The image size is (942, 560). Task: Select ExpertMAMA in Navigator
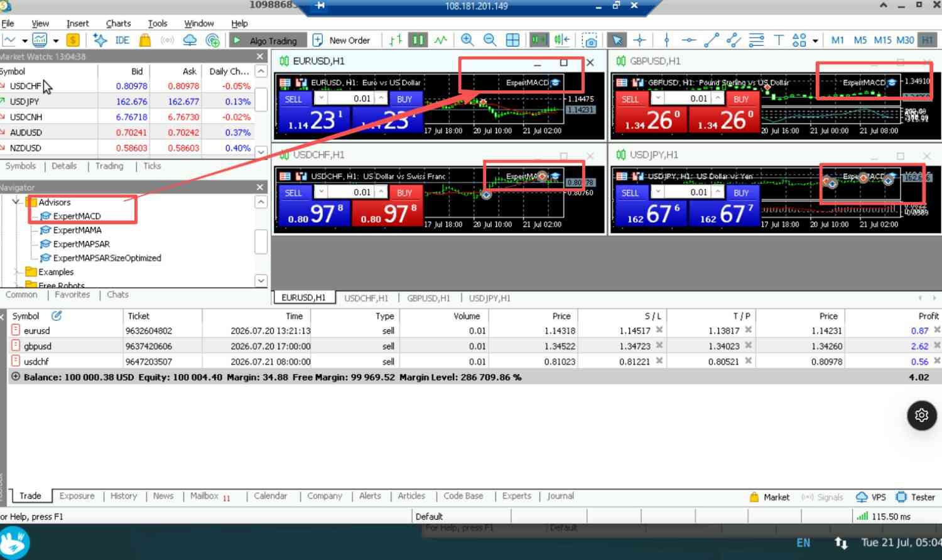pos(77,230)
